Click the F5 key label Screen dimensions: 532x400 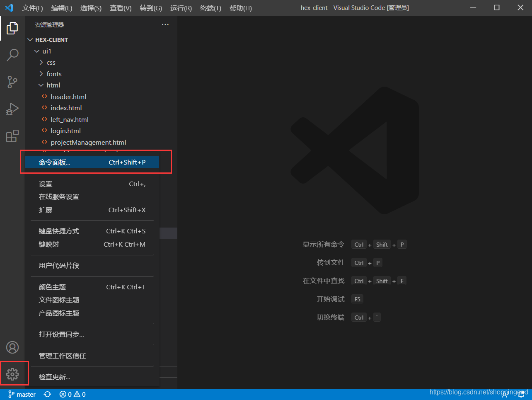pyautogui.click(x=358, y=299)
